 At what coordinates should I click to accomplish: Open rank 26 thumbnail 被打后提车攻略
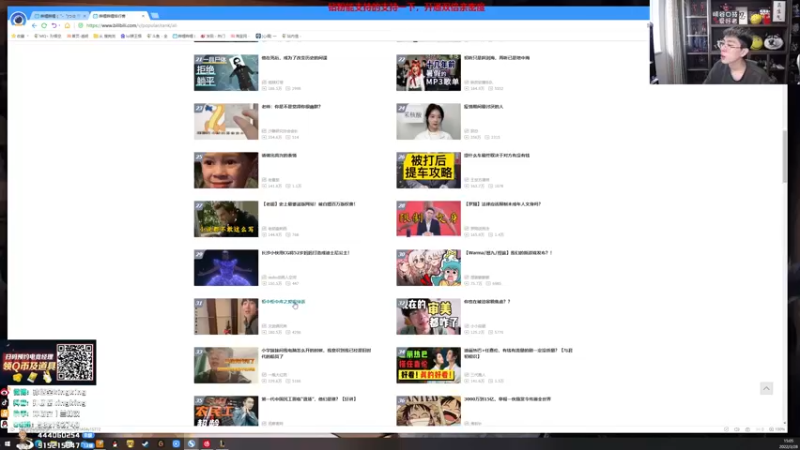[x=428, y=170]
